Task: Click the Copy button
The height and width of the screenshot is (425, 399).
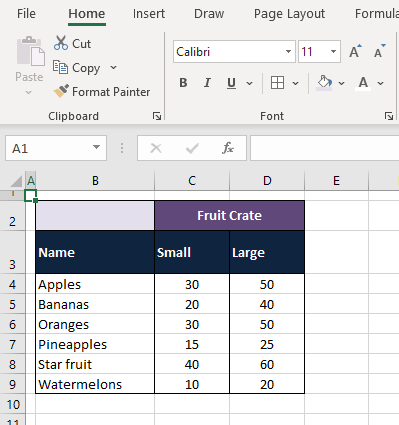Action: coord(77,68)
